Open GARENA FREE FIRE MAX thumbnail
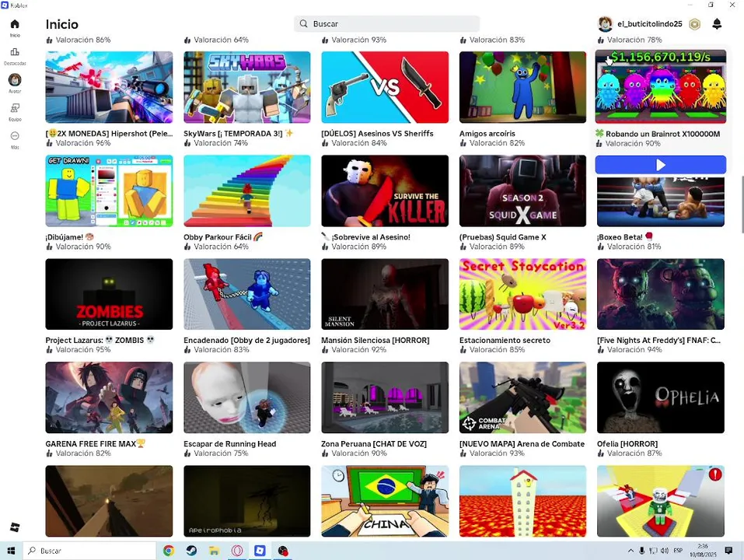 pos(109,397)
